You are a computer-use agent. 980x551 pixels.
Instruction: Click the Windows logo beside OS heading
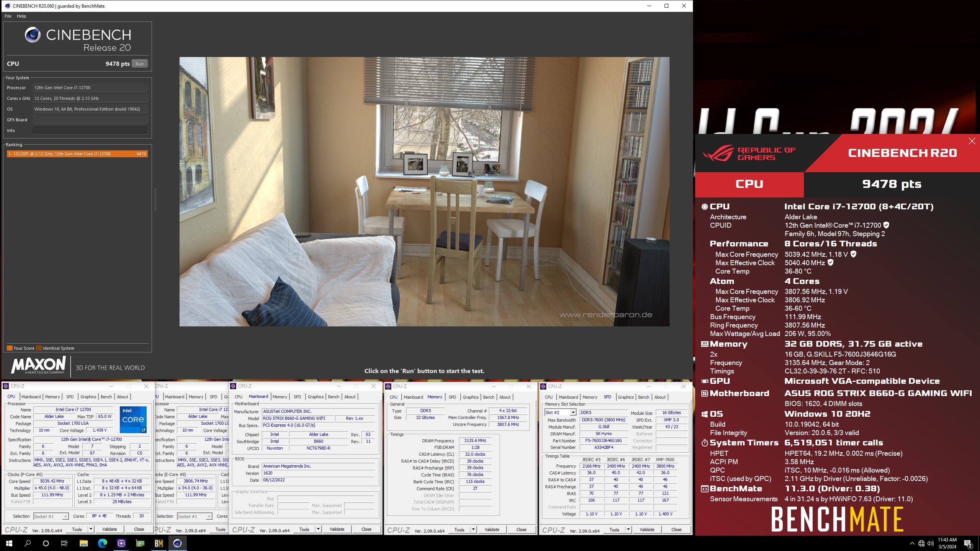pos(704,414)
